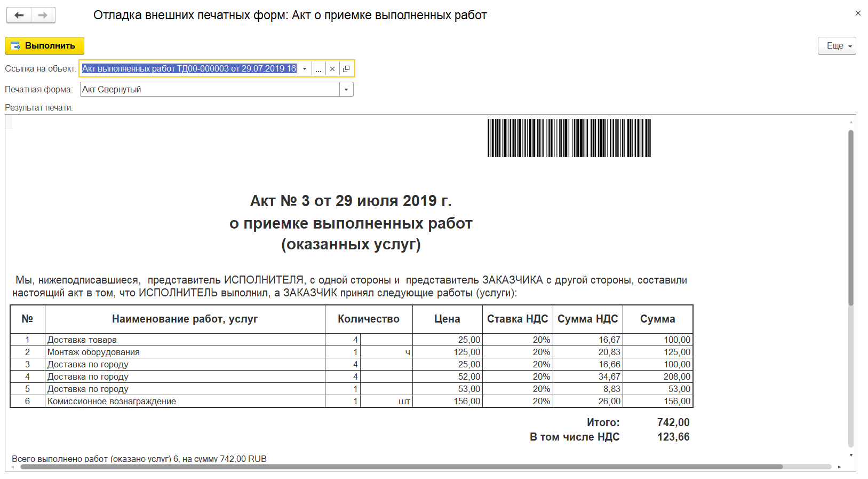The image size is (868, 479).
Task: Click the scroll down arrow of the print result
Action: click(851, 455)
